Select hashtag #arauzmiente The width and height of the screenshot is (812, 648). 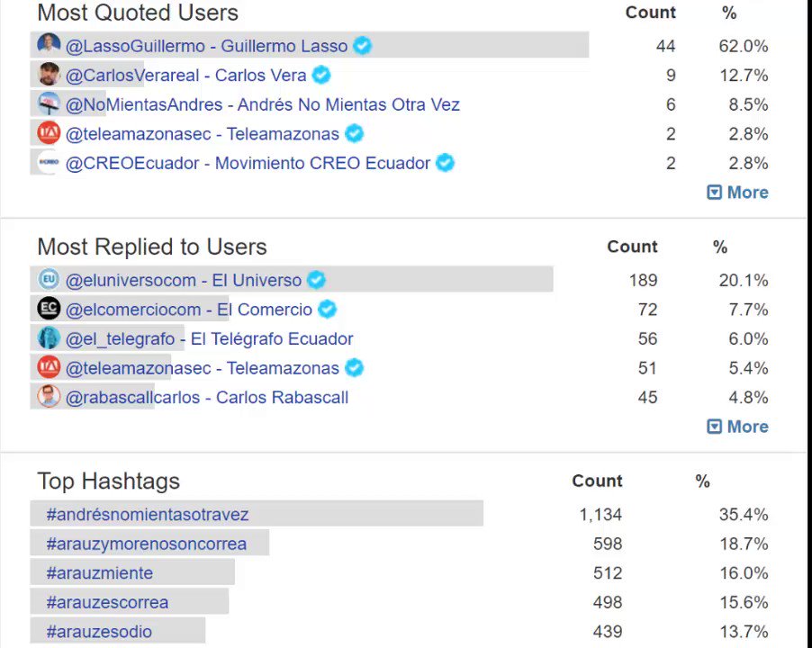coord(99,573)
